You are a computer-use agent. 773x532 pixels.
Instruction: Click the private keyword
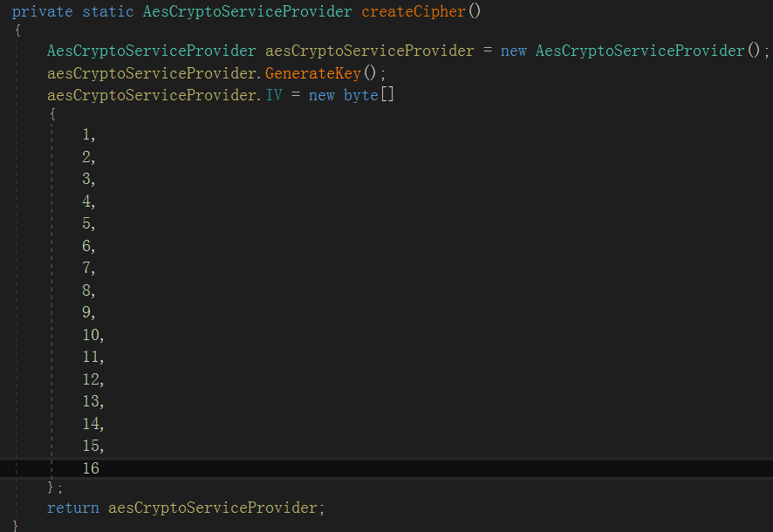point(43,12)
